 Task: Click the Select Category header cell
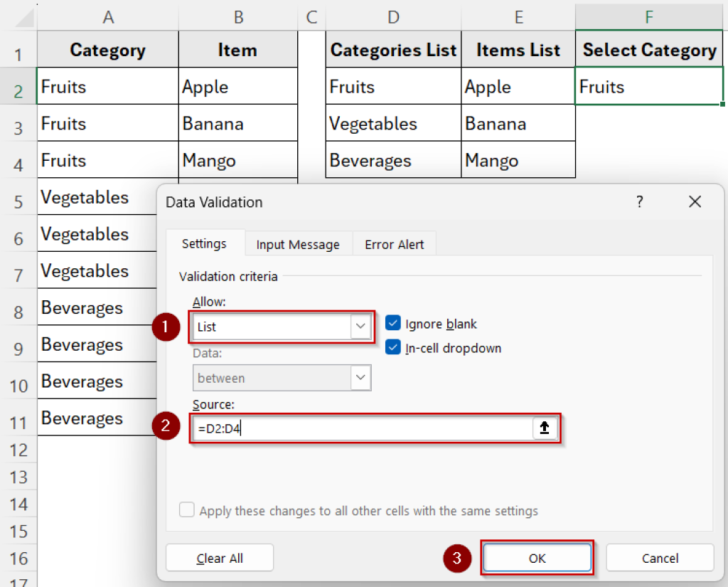coord(648,50)
